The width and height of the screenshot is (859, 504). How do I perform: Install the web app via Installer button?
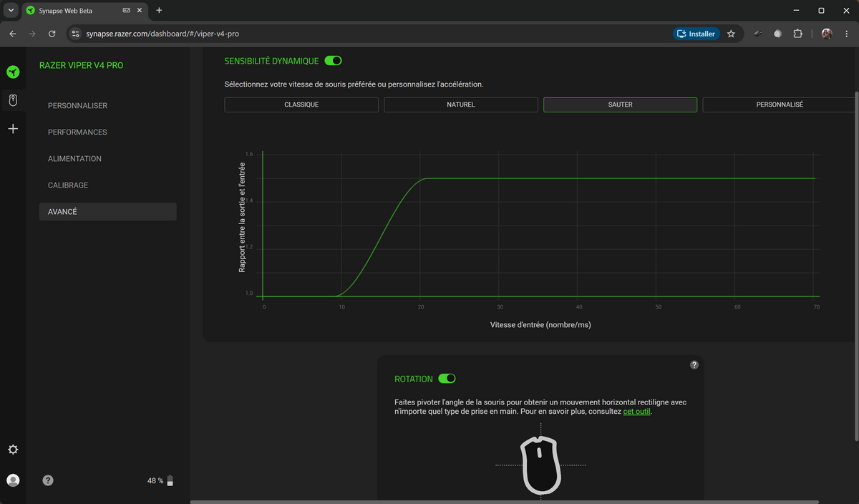696,34
